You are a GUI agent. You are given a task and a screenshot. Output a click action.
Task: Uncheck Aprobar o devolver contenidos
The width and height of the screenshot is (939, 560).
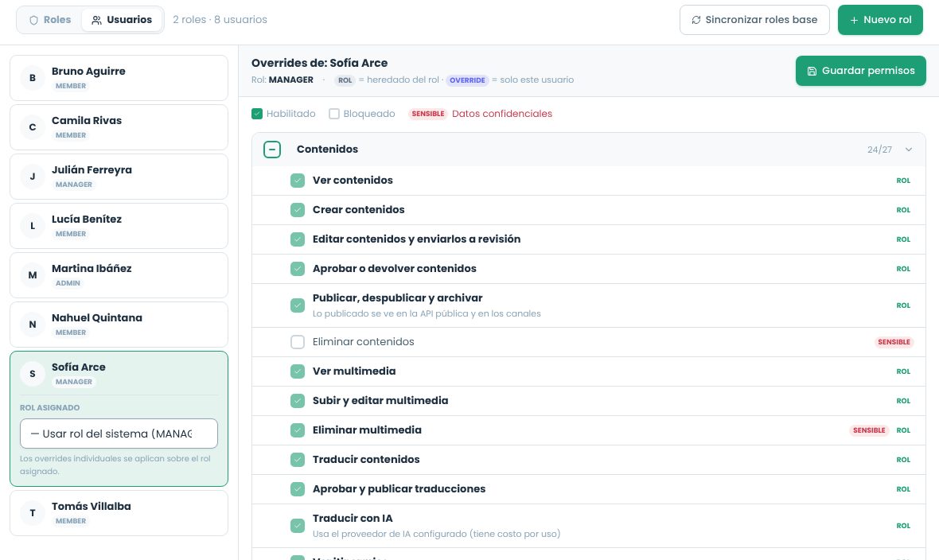pyautogui.click(x=298, y=268)
